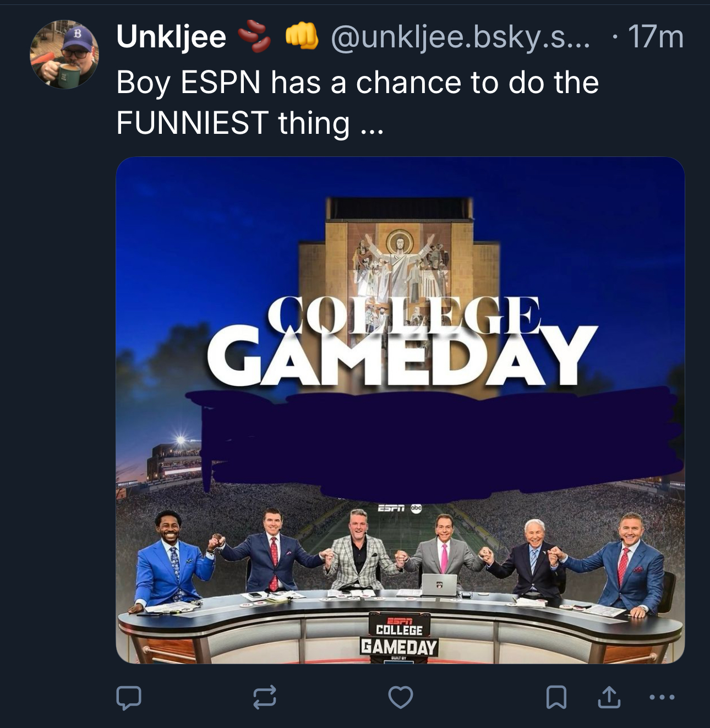This screenshot has height=728, width=710.
Task: Click the 17m post timestamp
Action: [655, 37]
